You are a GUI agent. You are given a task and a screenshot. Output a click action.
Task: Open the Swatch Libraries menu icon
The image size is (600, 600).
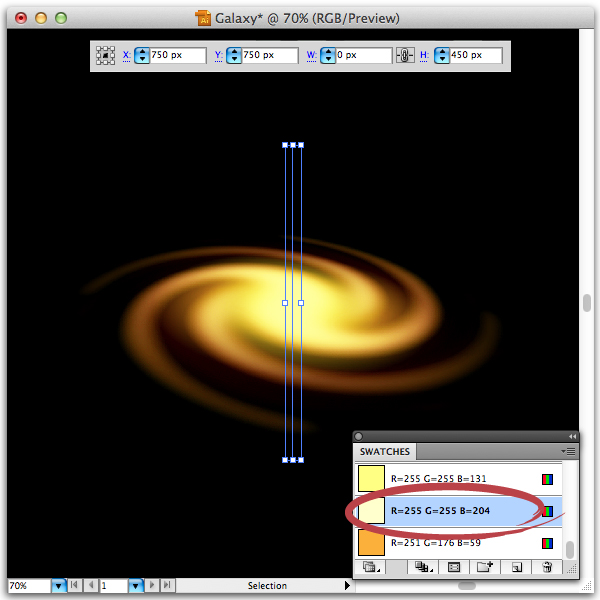(371, 567)
